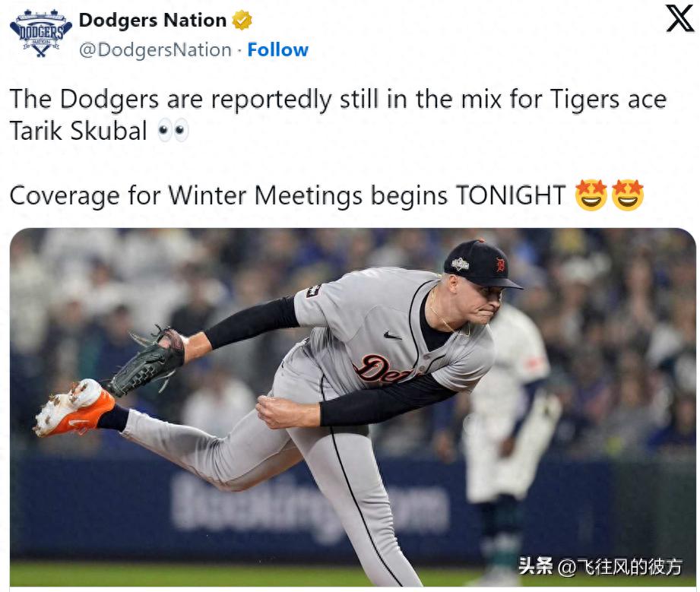Click the gold verified badge
This screenshot has width=700, height=592.
(242, 21)
